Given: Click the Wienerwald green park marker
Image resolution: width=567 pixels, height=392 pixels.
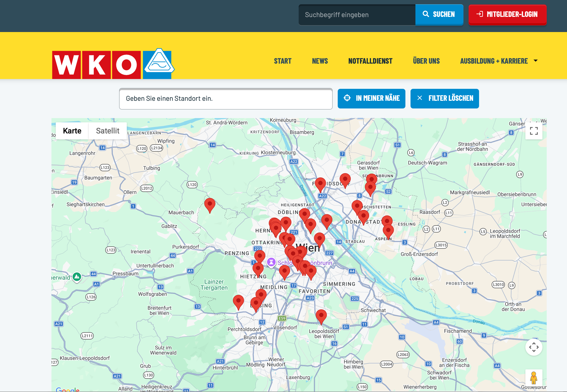Looking at the screenshot, I should [77, 277].
